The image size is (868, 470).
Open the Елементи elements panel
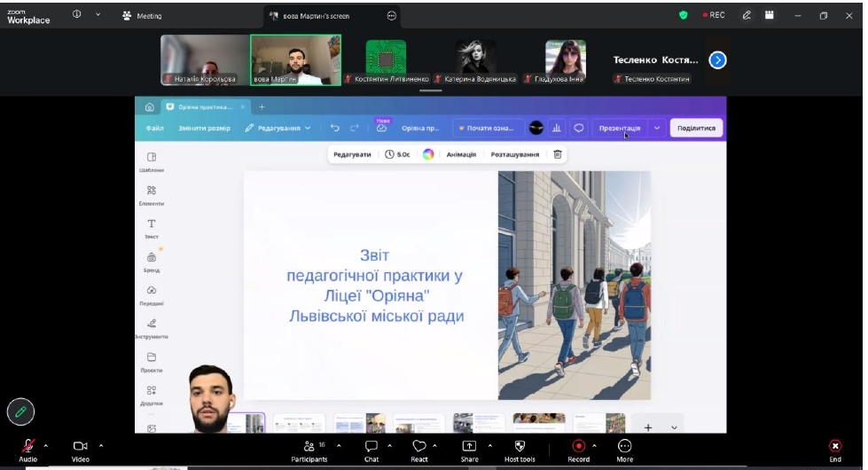tap(151, 195)
